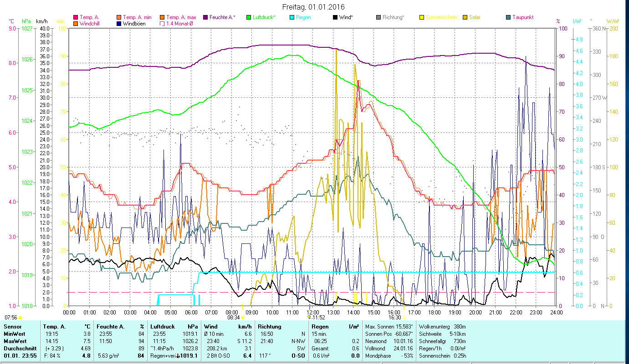Click the Temp. A. min legend swatch
This screenshot has height=364, width=629.
tap(119, 17)
